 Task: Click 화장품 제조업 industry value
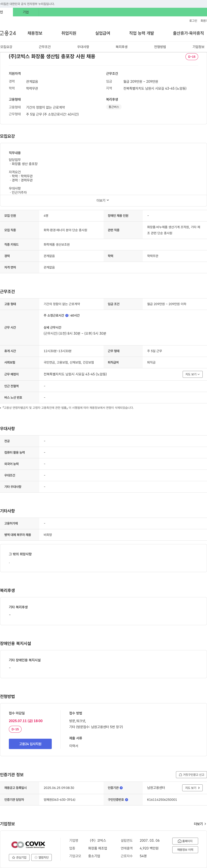(97, 848)
